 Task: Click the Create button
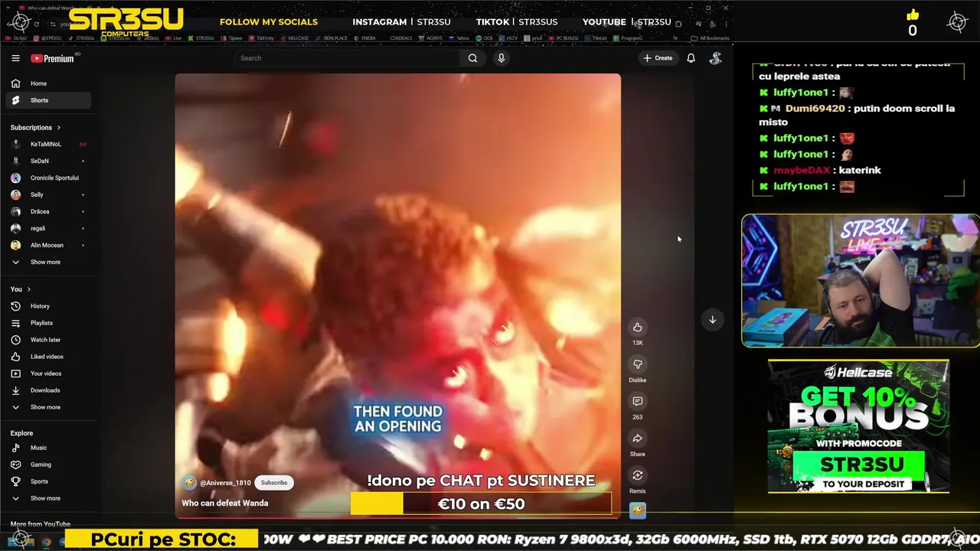(x=658, y=58)
